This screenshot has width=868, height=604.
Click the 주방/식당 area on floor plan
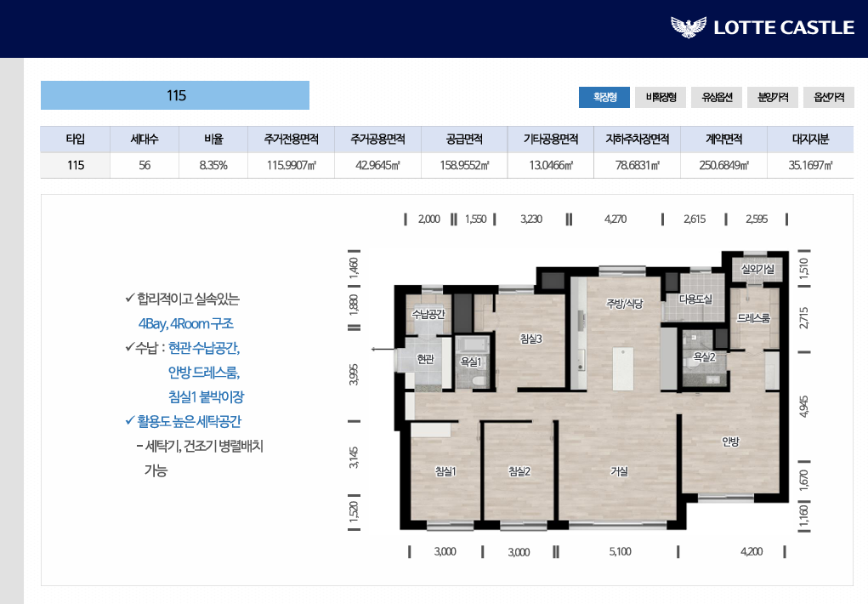click(624, 304)
